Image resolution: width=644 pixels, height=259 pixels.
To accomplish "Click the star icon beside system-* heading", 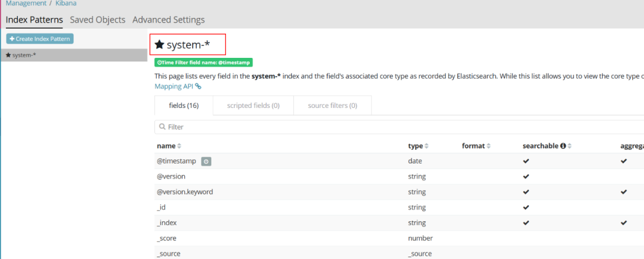I will (159, 45).
